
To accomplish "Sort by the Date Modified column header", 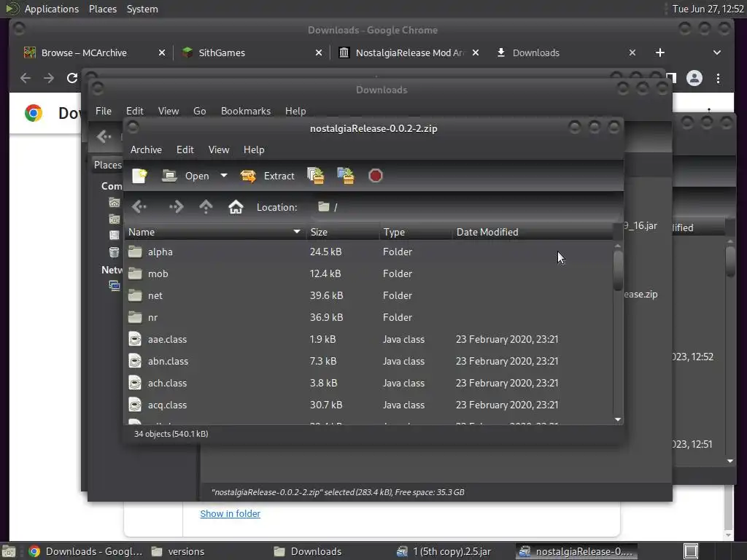I will [532, 232].
